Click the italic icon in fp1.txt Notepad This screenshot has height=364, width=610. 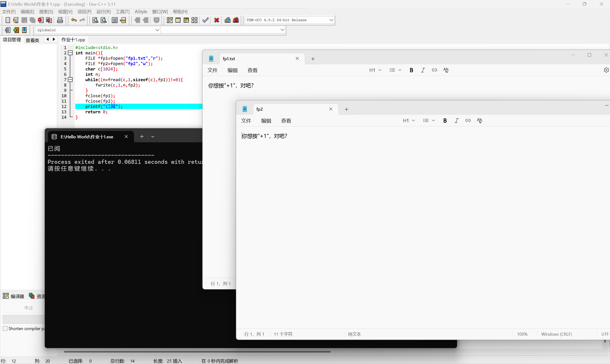[423, 70]
